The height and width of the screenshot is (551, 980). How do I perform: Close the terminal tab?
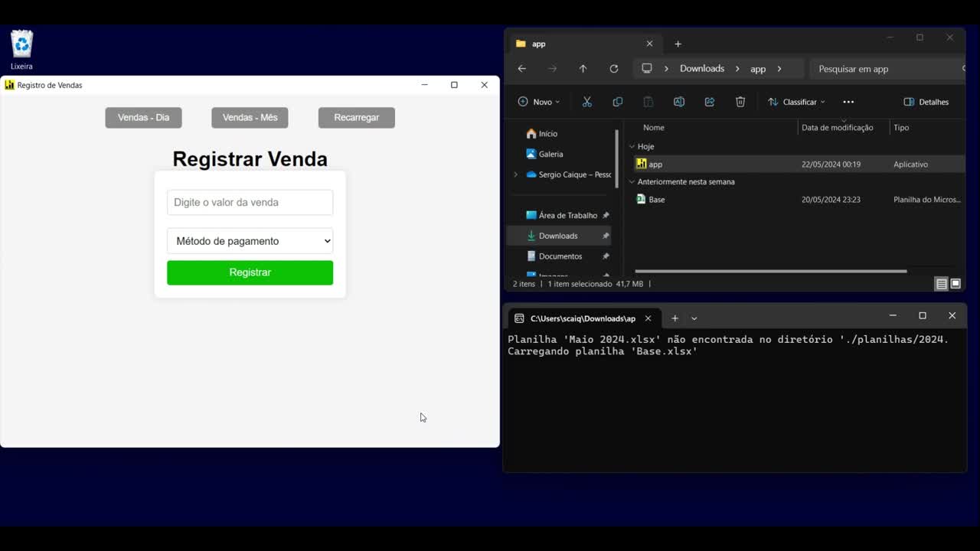click(x=648, y=318)
